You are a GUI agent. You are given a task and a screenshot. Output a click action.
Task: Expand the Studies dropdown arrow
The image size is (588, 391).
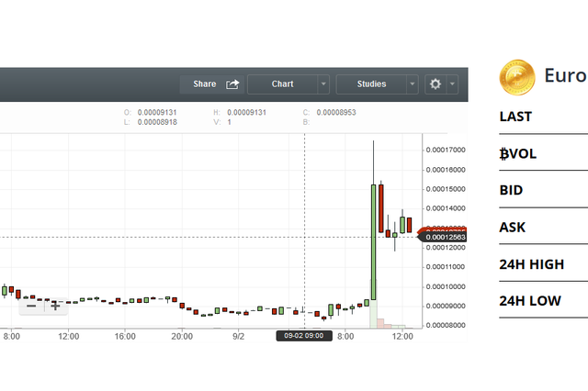coord(413,84)
